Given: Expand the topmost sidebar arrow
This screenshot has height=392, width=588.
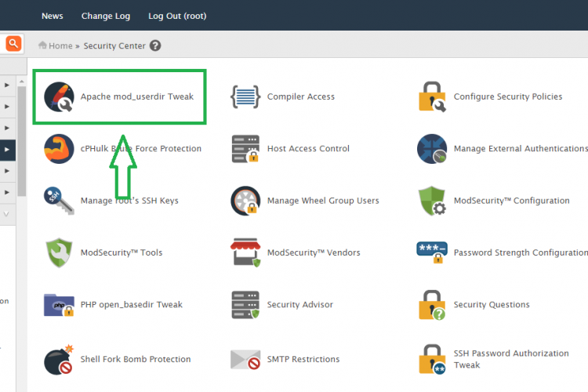Looking at the screenshot, I should [7, 85].
